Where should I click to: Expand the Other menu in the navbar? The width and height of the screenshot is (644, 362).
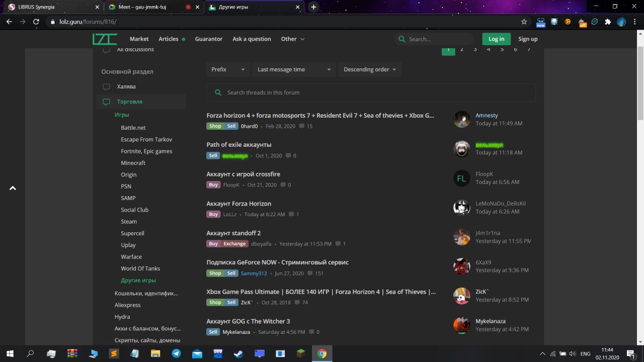click(x=293, y=39)
